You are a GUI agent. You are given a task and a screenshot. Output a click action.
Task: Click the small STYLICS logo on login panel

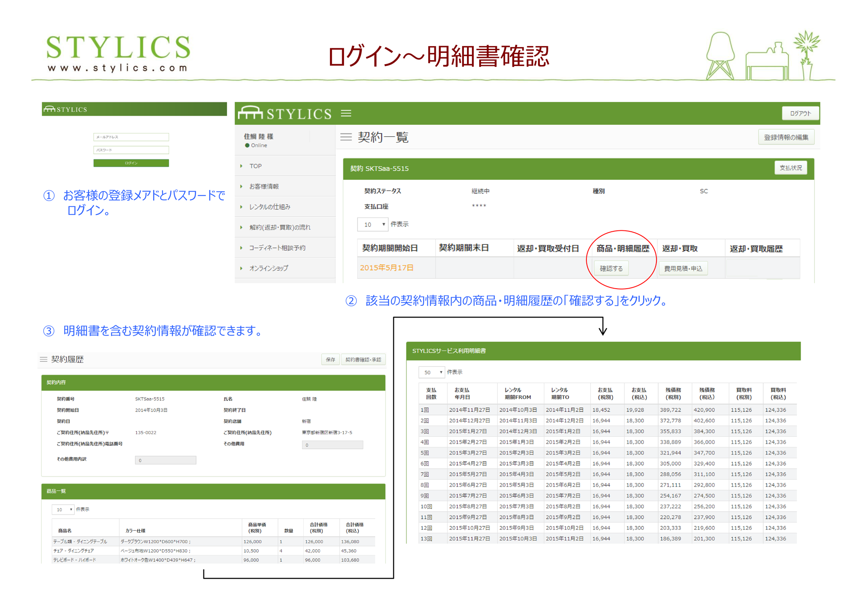tap(66, 109)
